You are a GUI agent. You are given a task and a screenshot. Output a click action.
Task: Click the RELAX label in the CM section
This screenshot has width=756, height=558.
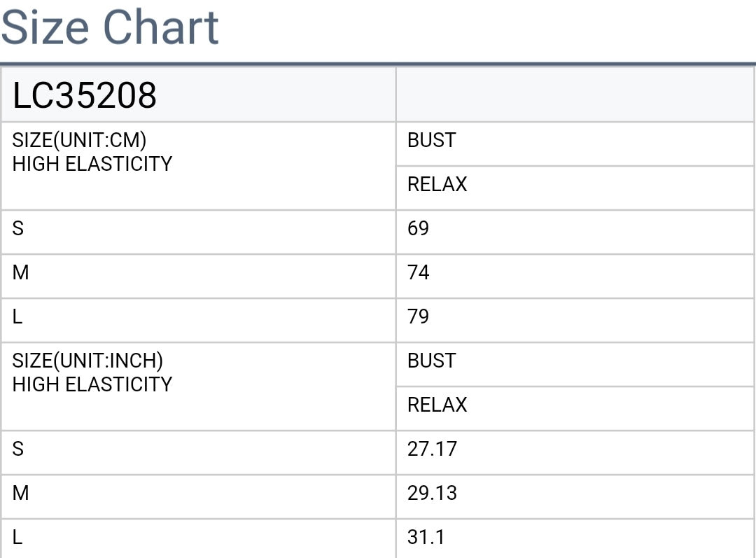click(437, 184)
